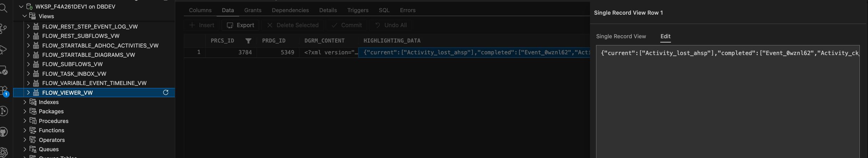
Task: Open Extensions view with update badge
Action: (4, 90)
